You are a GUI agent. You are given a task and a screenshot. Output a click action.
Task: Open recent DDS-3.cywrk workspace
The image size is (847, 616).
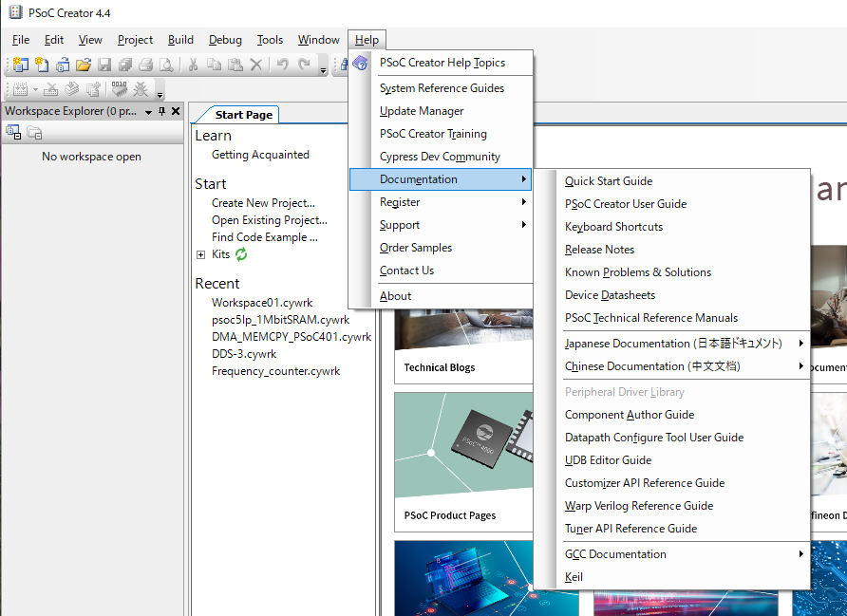(244, 354)
